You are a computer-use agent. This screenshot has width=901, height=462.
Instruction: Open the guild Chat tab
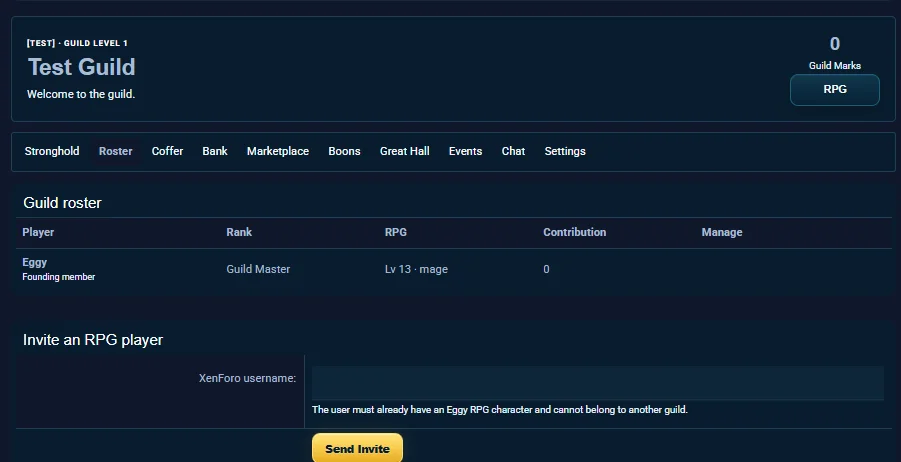click(x=513, y=151)
